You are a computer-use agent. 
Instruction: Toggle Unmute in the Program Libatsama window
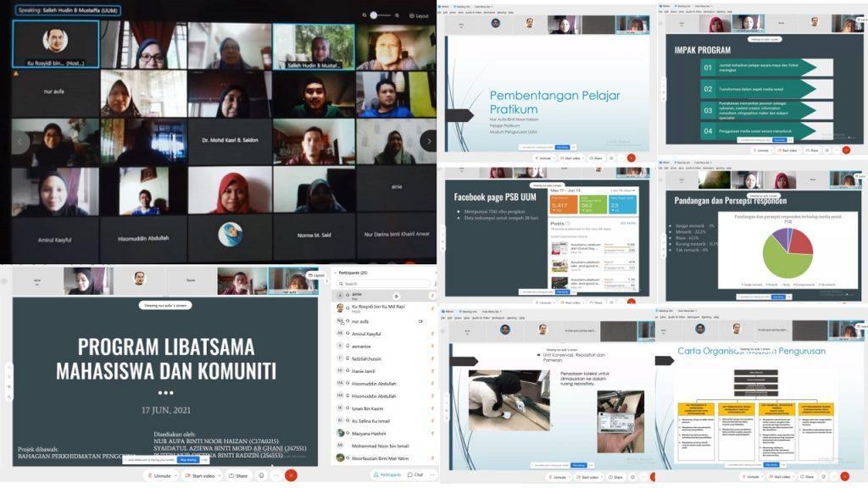coord(159,475)
